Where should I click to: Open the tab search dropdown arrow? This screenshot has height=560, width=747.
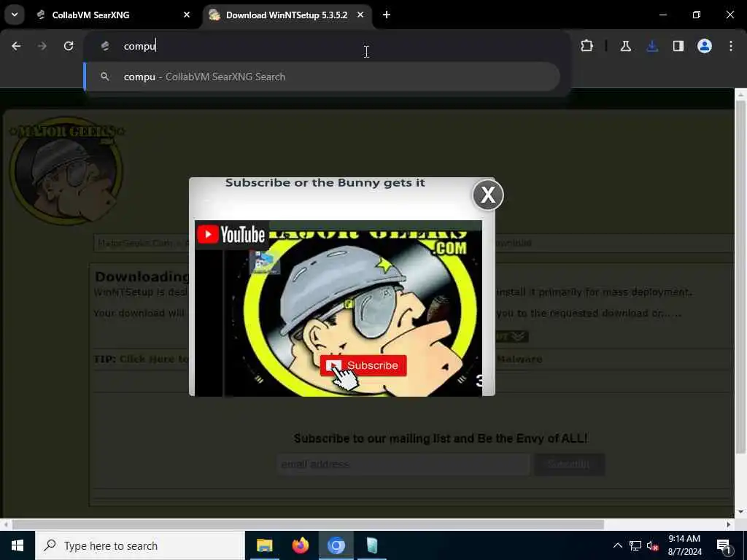[x=15, y=15]
